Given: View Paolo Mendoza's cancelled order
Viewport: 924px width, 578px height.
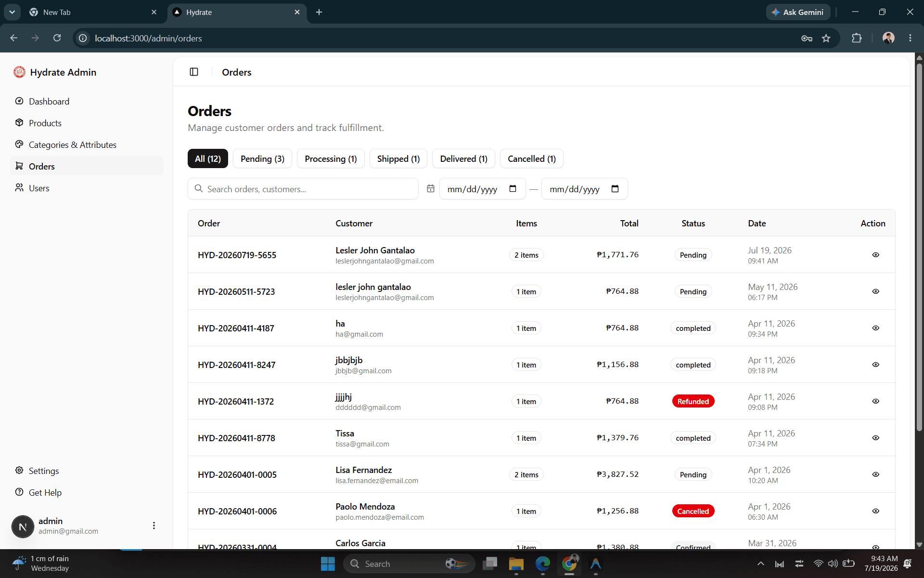Looking at the screenshot, I should [875, 511].
